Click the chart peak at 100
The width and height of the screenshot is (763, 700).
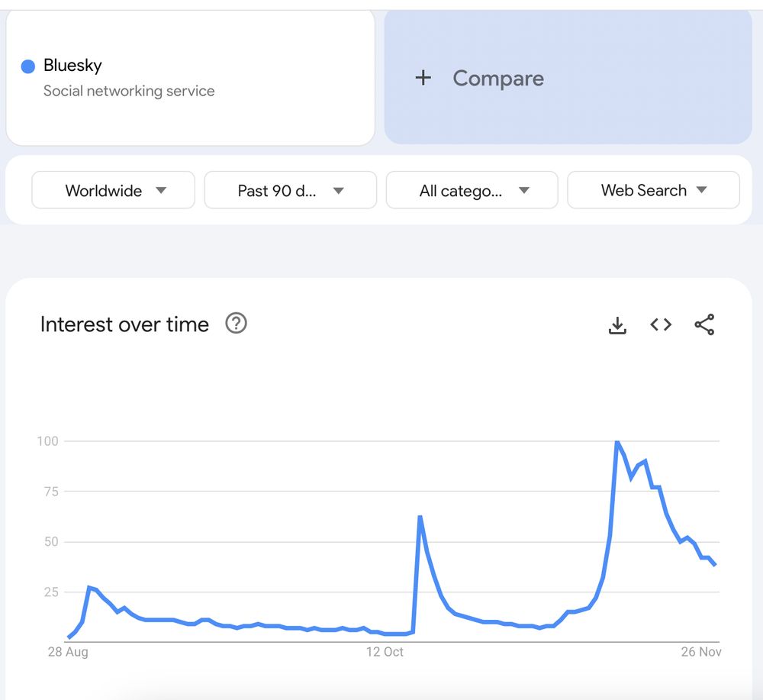(617, 443)
